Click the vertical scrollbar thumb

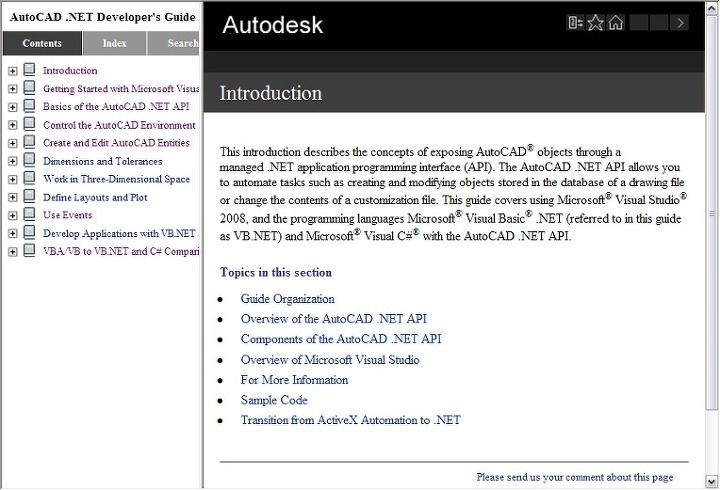(x=712, y=213)
